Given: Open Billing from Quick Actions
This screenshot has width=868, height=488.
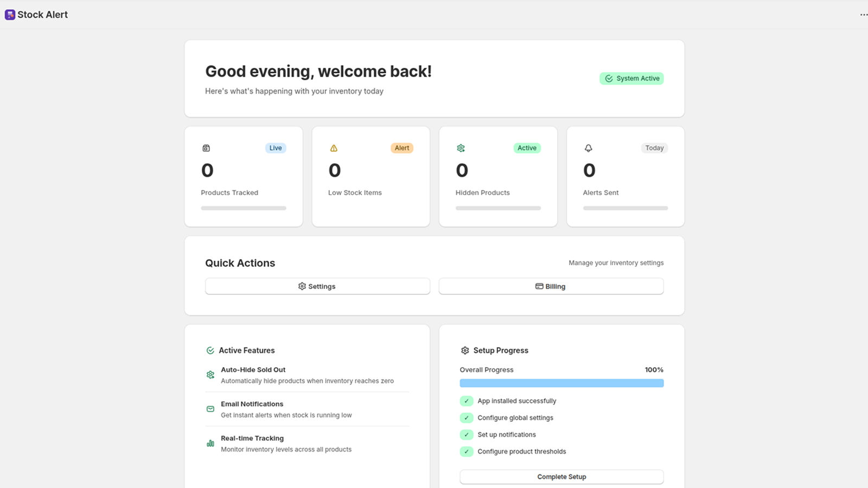Looking at the screenshot, I should pyautogui.click(x=551, y=286).
